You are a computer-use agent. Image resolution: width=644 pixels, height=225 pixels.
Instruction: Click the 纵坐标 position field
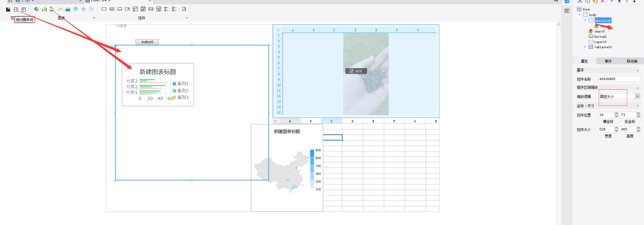(x=628, y=115)
